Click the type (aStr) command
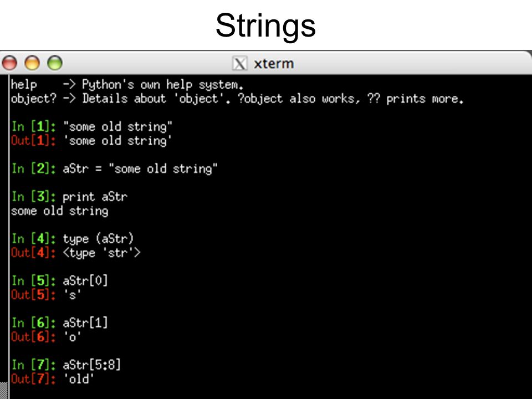This screenshot has width=532, height=399. [99, 239]
